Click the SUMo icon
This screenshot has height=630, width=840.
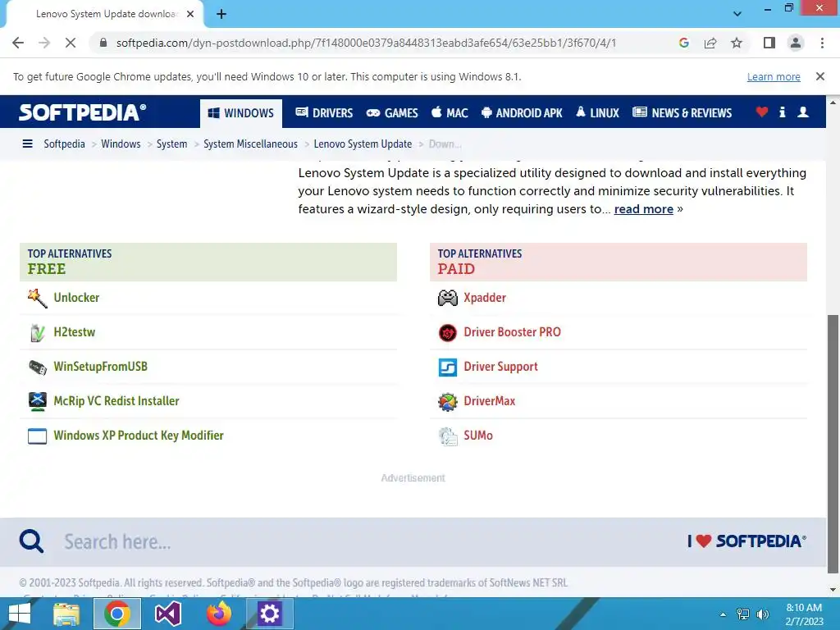[448, 436]
